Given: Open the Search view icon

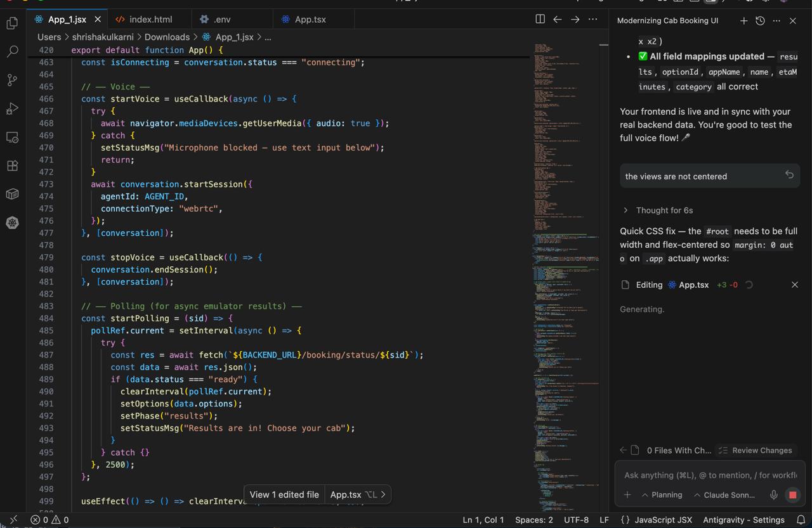Looking at the screenshot, I should (12, 51).
